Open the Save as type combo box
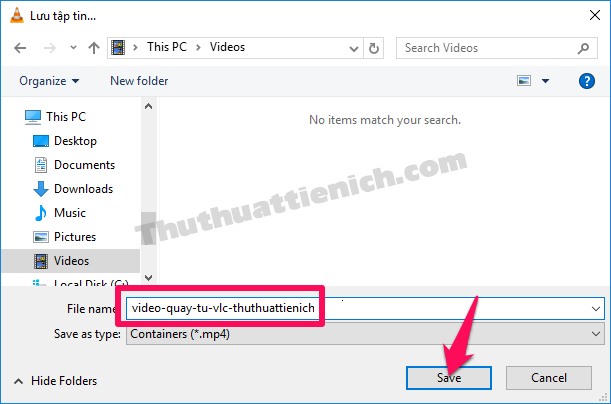611x404 pixels. tap(365, 334)
